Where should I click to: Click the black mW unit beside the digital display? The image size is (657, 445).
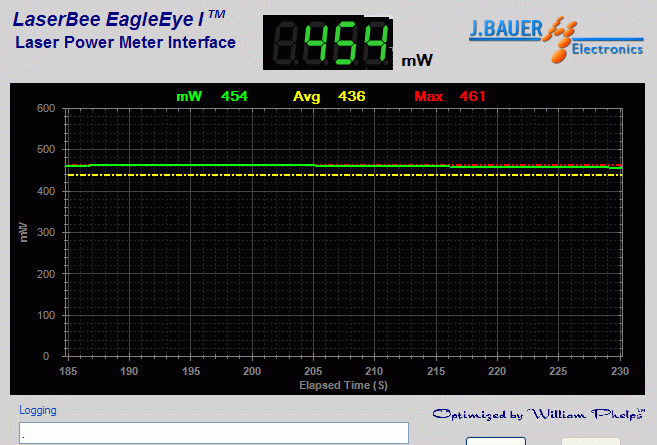pos(417,61)
